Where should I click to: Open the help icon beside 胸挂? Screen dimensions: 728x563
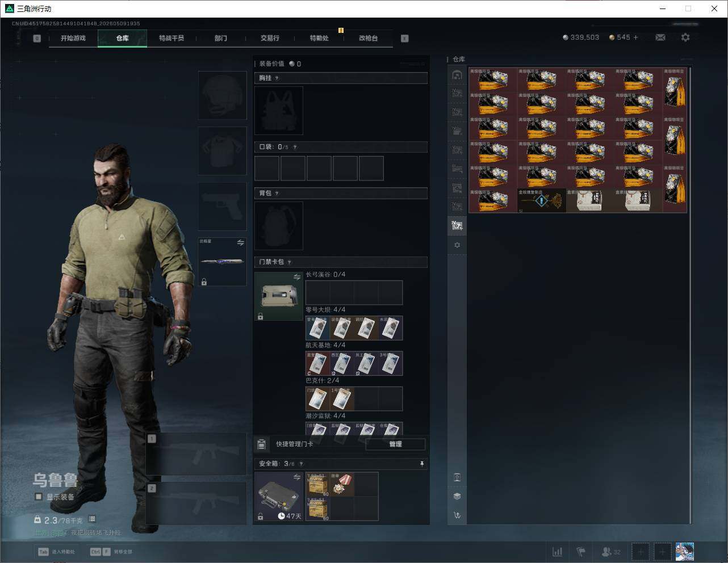[277, 78]
